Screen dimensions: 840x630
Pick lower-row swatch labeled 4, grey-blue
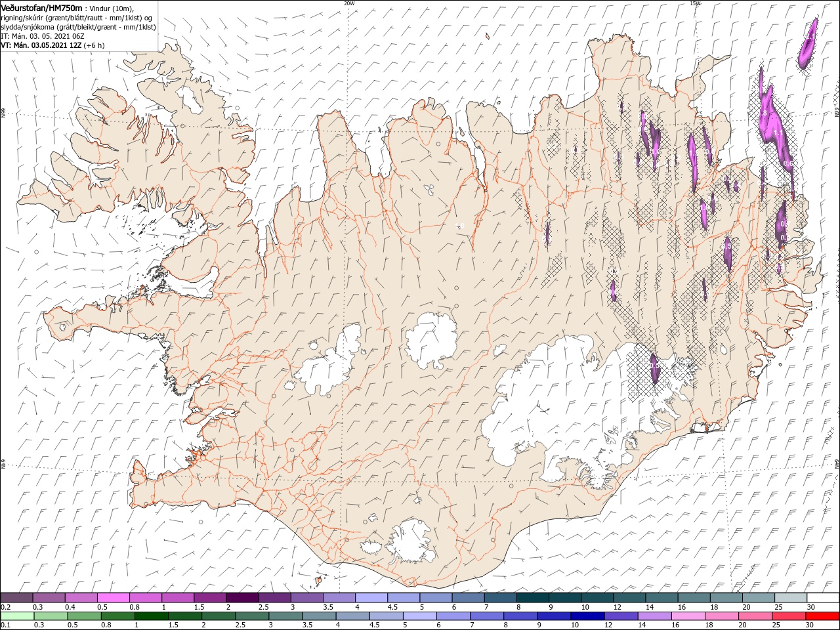click(x=352, y=616)
